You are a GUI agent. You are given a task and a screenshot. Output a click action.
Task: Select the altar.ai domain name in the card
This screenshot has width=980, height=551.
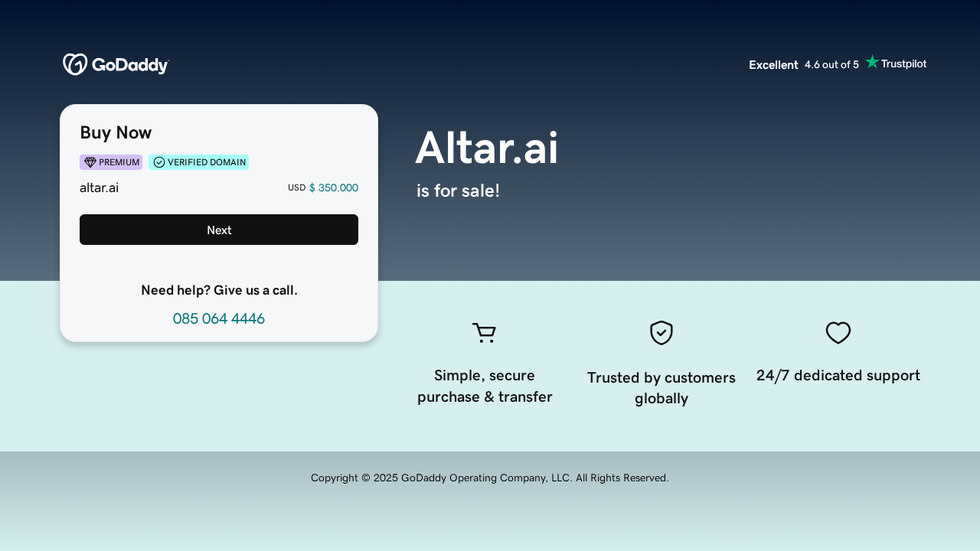[x=99, y=187]
